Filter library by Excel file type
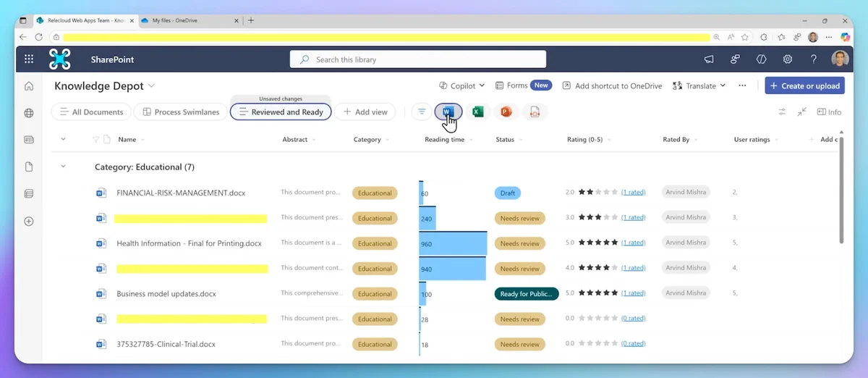 tap(477, 112)
